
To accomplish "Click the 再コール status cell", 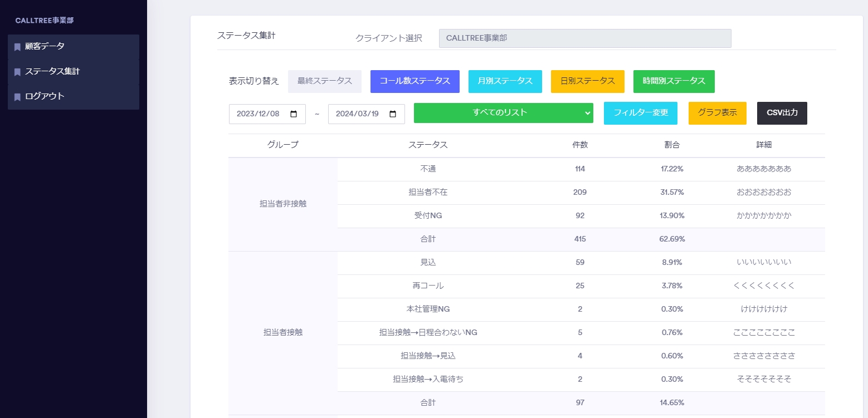I will (x=428, y=286).
